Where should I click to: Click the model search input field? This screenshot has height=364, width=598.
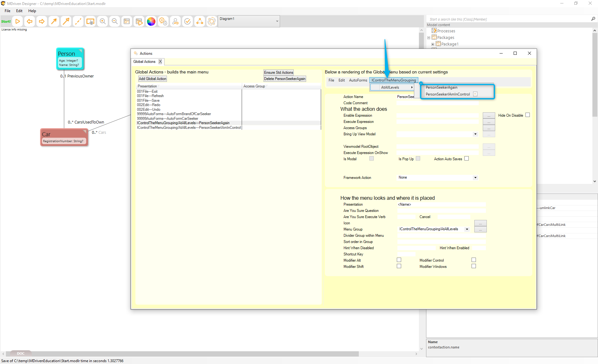tap(508, 19)
